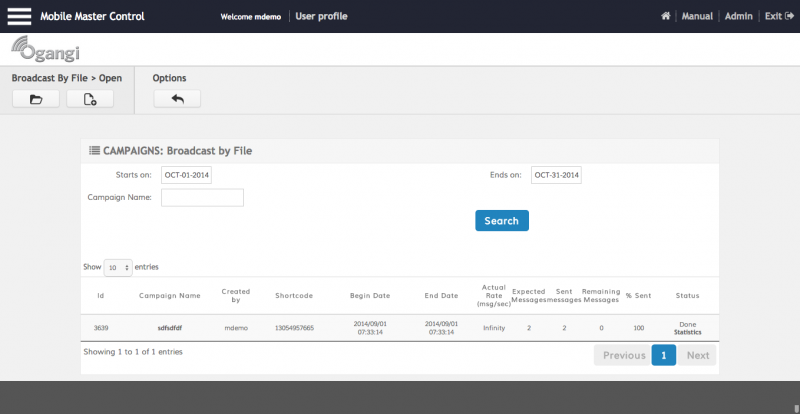Open the Manual menu item
The height and width of the screenshot is (414, 800).
coord(697,16)
